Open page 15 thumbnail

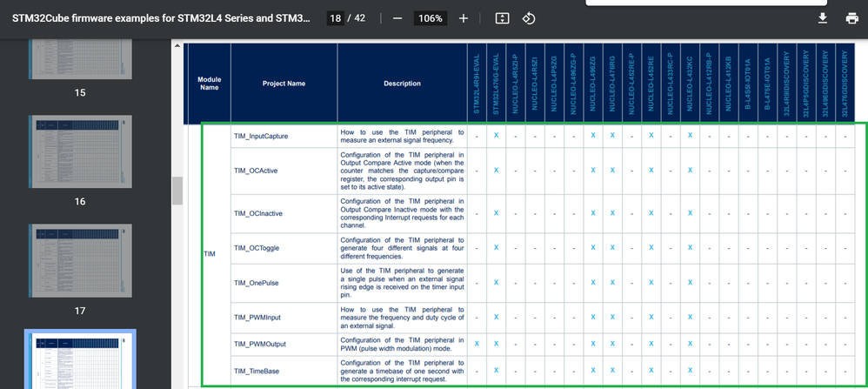[x=80, y=58]
